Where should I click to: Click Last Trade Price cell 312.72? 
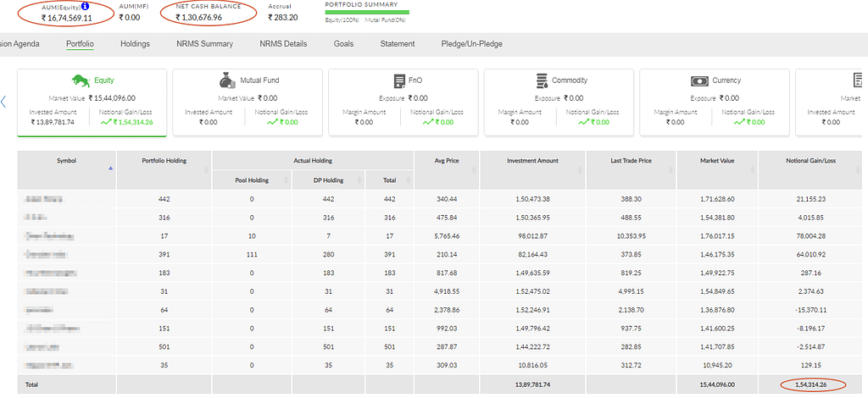pyautogui.click(x=631, y=365)
